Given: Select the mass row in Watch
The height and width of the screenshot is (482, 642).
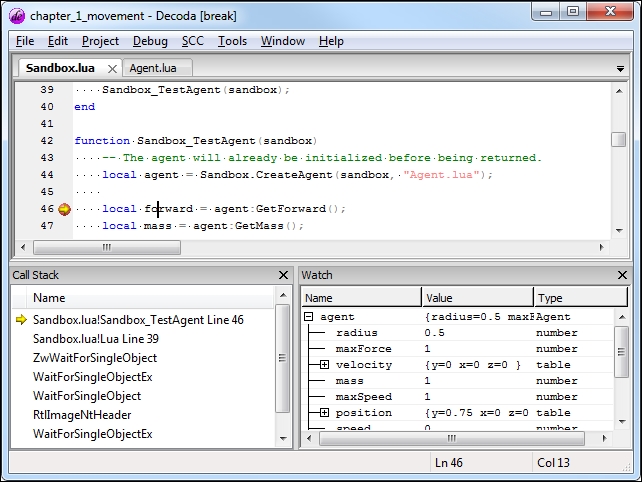Looking at the screenshot, I should coord(459,380).
